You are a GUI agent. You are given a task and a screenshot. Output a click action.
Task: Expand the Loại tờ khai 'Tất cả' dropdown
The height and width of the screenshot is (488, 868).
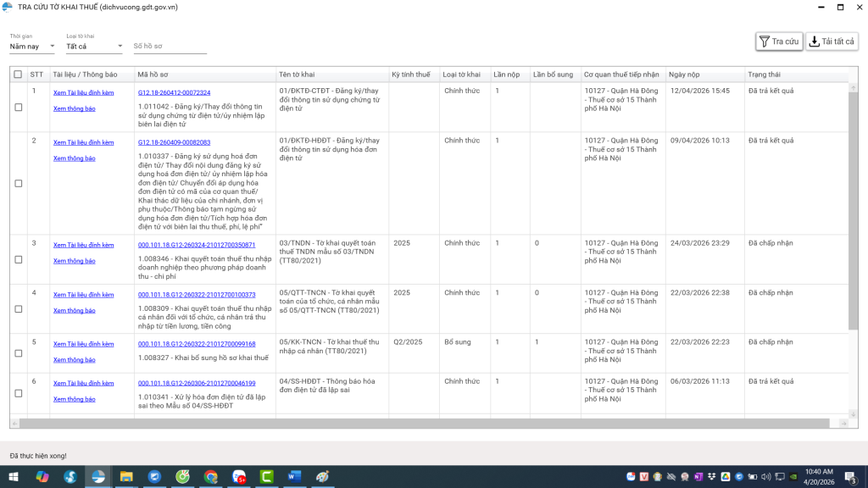[x=94, y=47]
